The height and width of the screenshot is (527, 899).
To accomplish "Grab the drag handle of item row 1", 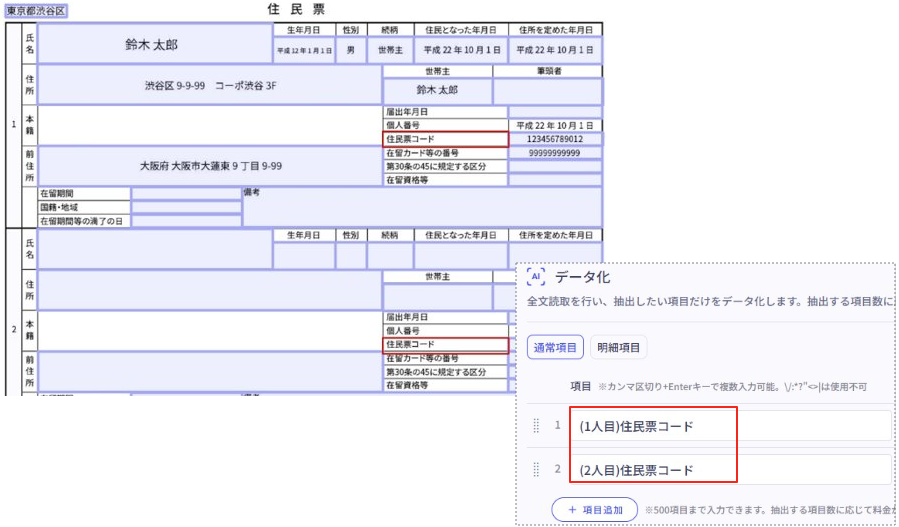I will click(536, 426).
